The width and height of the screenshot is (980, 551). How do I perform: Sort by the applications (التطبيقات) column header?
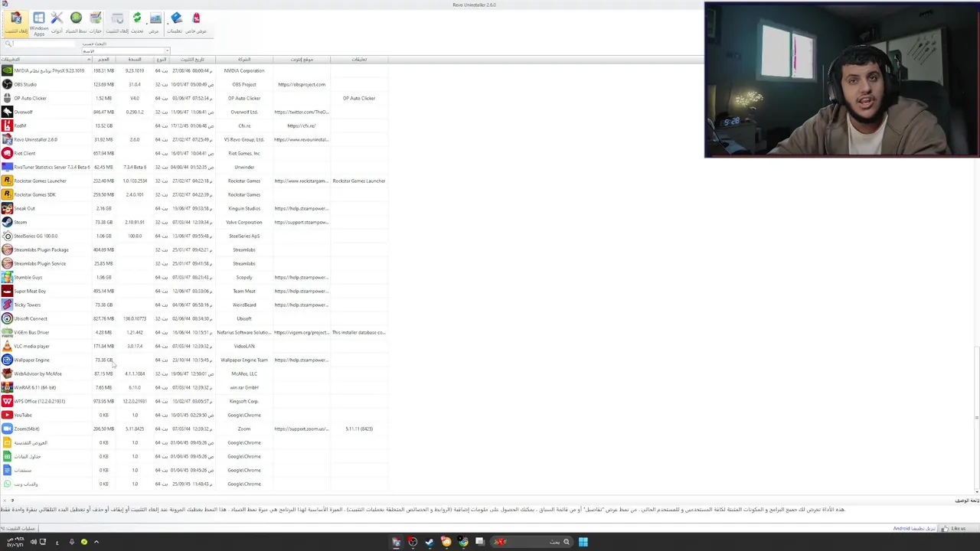coord(46,59)
